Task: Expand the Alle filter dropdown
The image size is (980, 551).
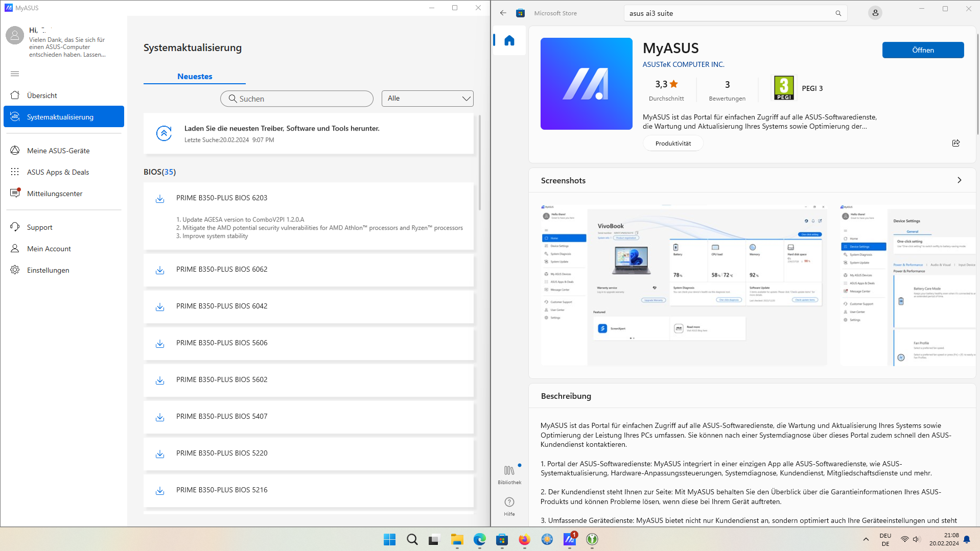Action: pyautogui.click(x=428, y=99)
